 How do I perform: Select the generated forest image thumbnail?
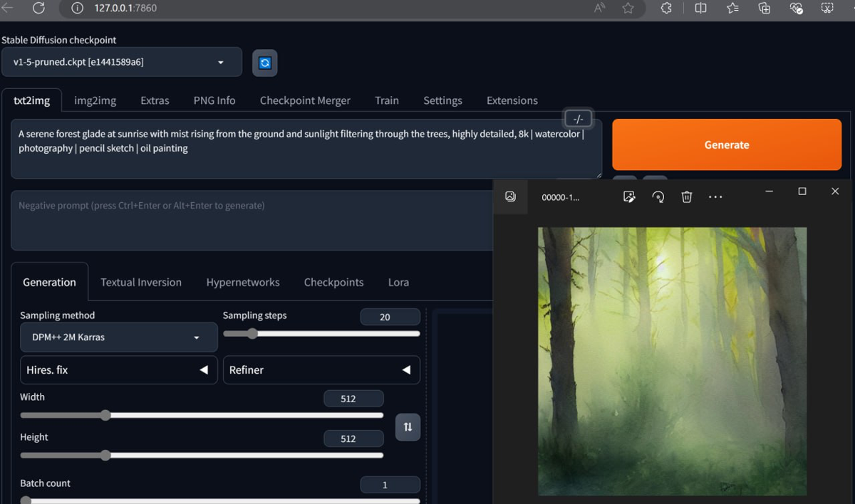click(670, 361)
